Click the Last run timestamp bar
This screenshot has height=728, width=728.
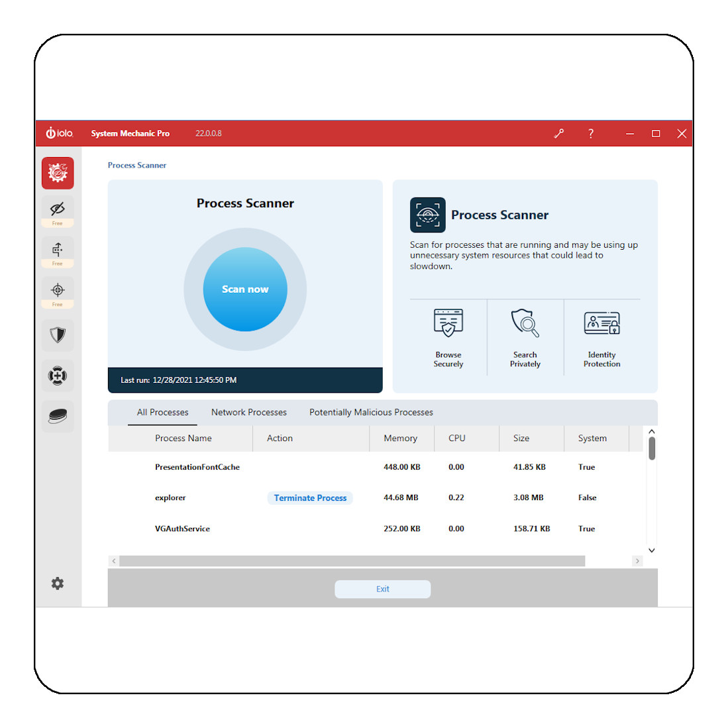pos(245,380)
